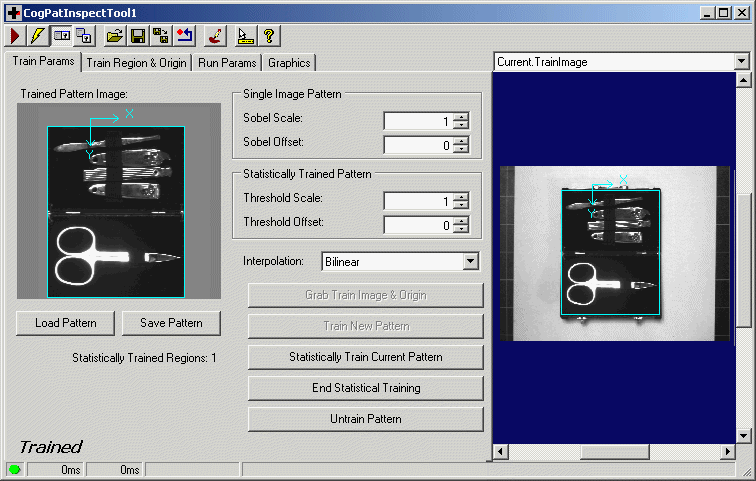Click the 'Trained' status text
This screenshot has width=756, height=481.
[x=51, y=447]
